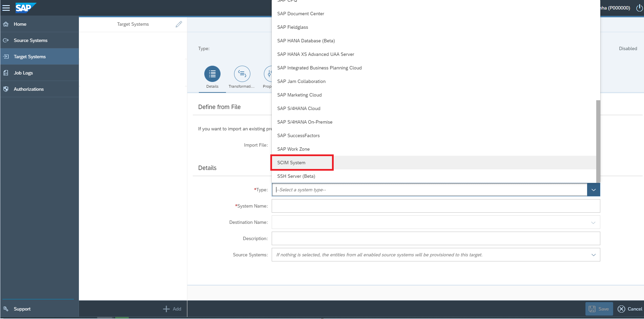
Task: Open Job Logs menu item
Action: click(39, 73)
